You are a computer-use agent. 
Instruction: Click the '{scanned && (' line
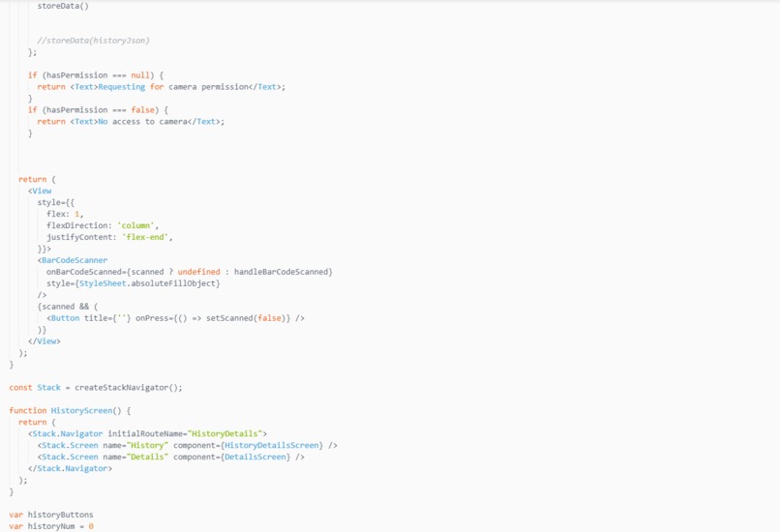68,307
